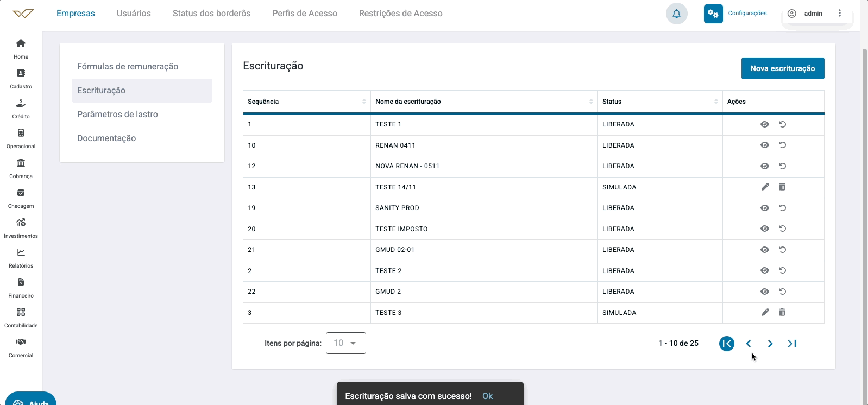Select the Cobrança bank icon
Image resolution: width=868 pixels, height=405 pixels.
coord(21,163)
